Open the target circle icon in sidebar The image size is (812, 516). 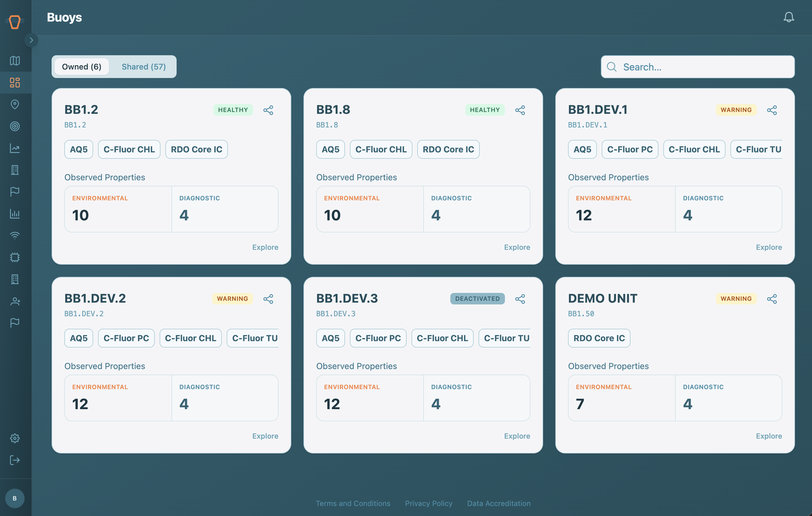pos(15,126)
